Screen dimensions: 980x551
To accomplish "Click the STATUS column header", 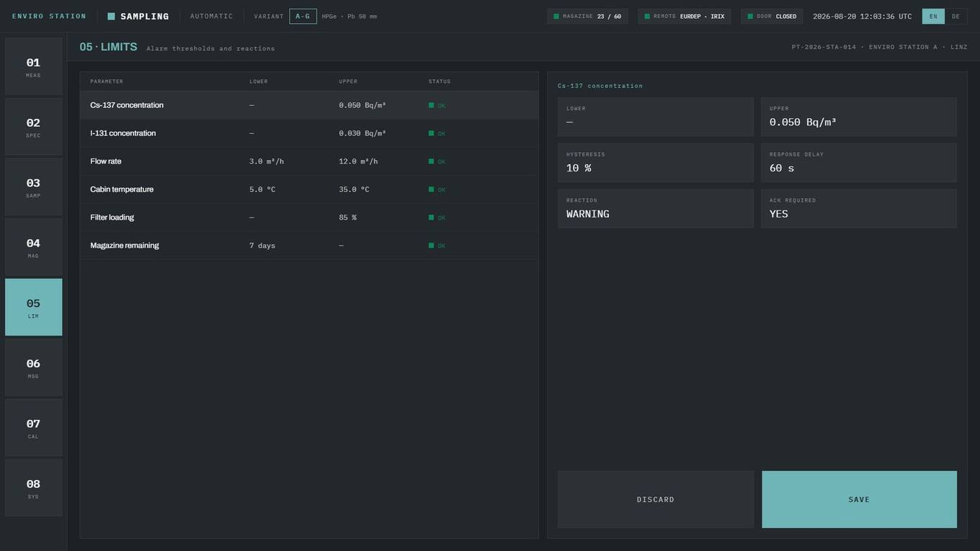I will pos(440,81).
